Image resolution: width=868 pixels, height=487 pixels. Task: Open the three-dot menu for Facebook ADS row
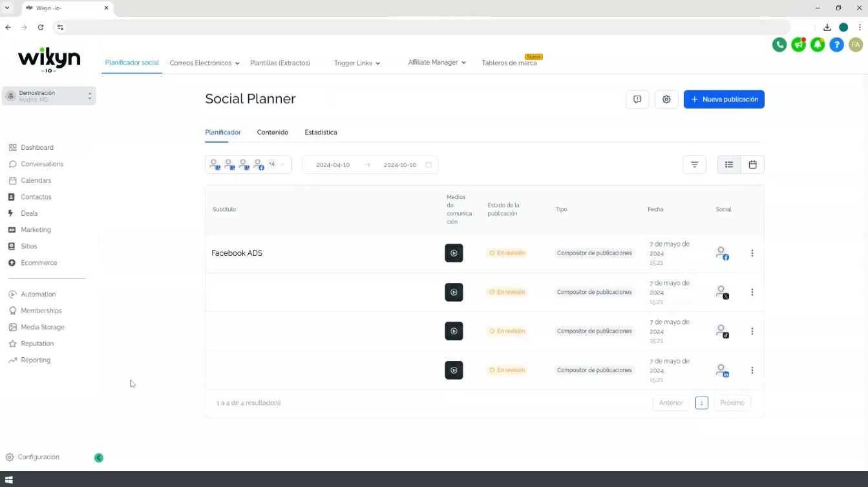point(752,253)
